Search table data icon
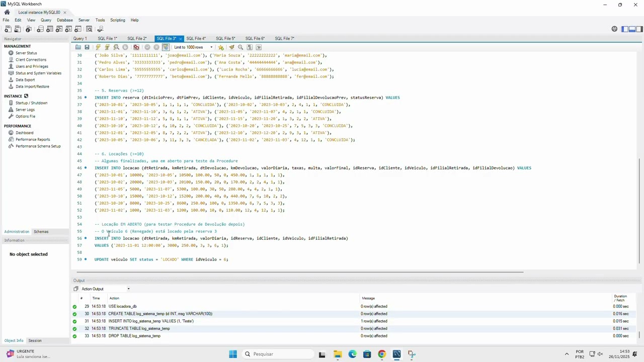Viewport: 644px width, 362px height. (x=89, y=29)
